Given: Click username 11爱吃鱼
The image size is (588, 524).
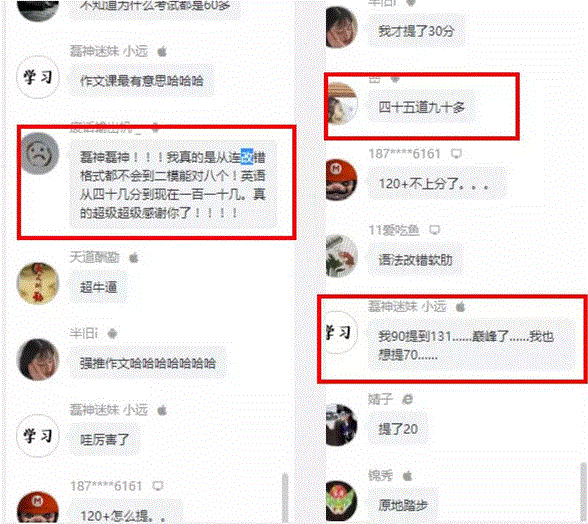Looking at the screenshot, I should click(x=394, y=230).
